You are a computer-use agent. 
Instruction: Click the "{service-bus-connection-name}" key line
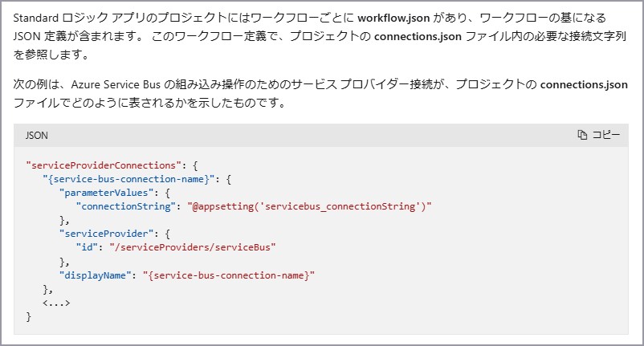[x=128, y=179]
